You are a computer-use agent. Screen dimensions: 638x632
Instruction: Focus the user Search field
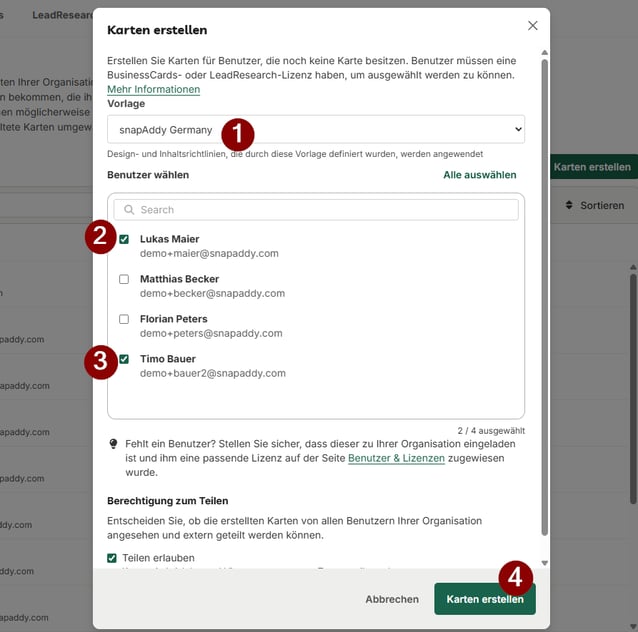[316, 210]
